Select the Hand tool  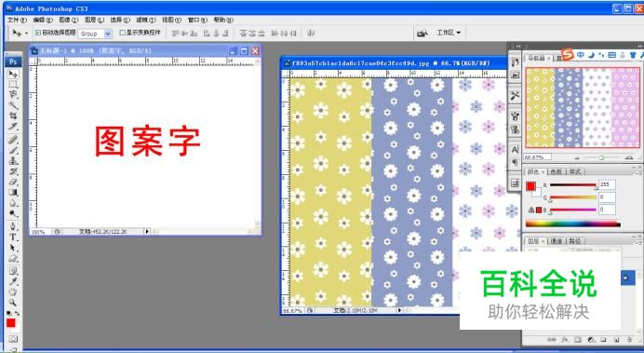tap(13, 292)
